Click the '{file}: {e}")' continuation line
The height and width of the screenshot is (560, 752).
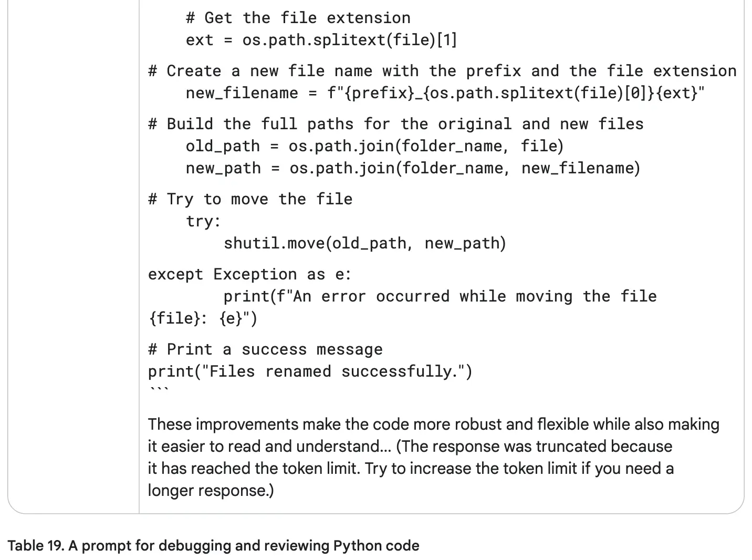(203, 318)
